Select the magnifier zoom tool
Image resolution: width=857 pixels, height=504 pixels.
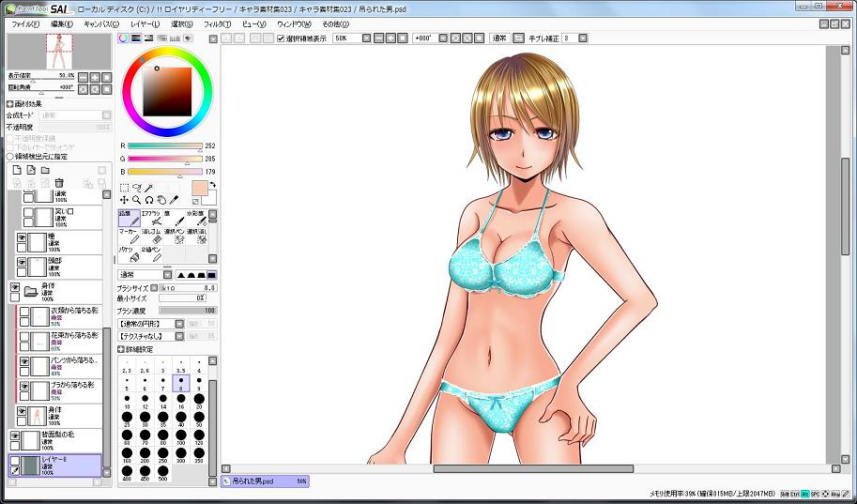coord(136,200)
